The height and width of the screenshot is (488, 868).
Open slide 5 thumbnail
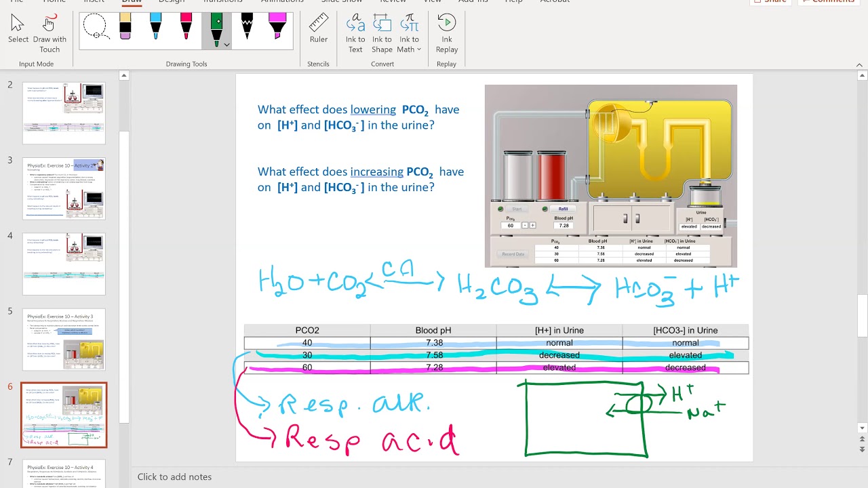[64, 340]
